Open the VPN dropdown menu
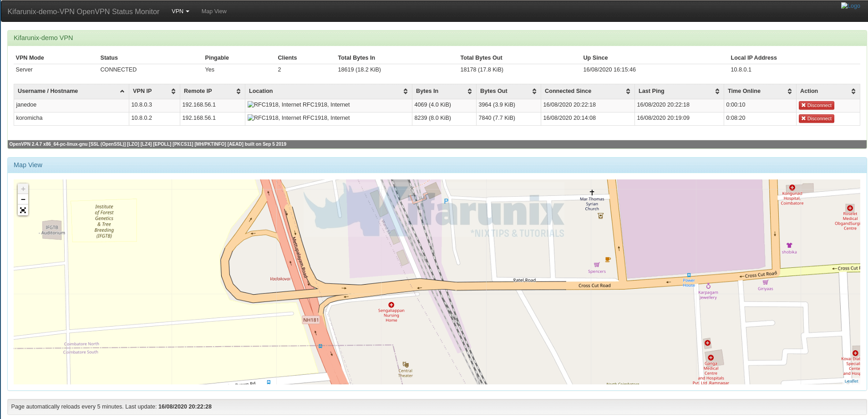This screenshot has height=419, width=868. point(180,11)
